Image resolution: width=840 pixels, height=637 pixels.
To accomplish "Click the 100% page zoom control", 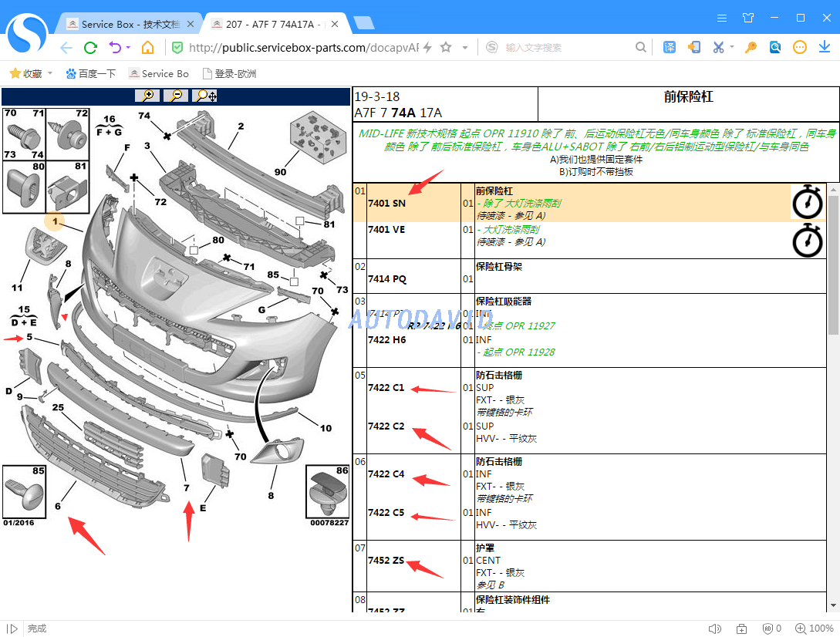I will (815, 629).
